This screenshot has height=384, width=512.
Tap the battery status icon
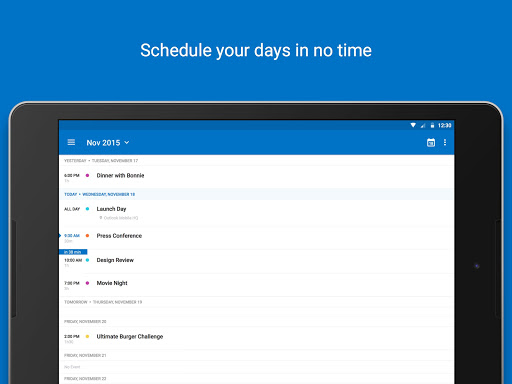[x=432, y=125]
